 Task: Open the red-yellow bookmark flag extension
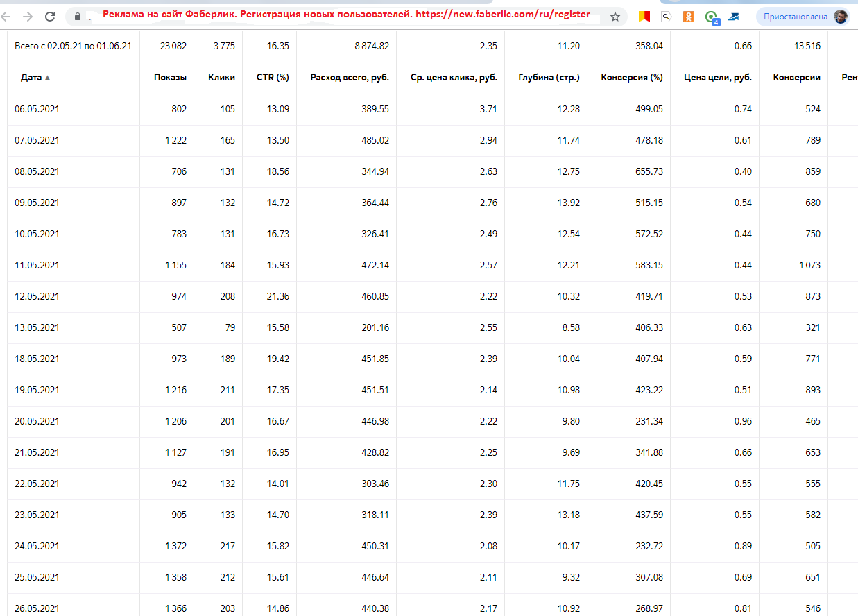644,16
